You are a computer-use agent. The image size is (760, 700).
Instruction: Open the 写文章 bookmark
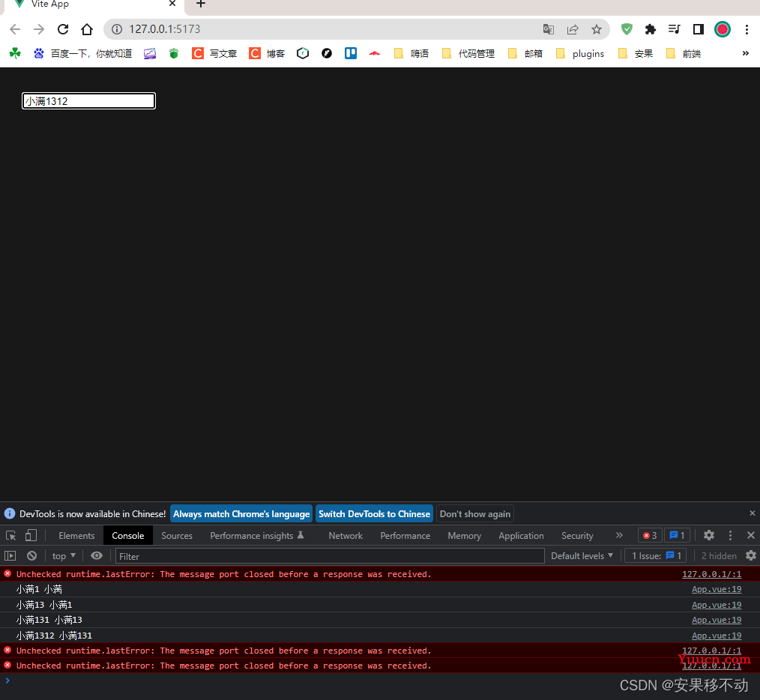214,53
